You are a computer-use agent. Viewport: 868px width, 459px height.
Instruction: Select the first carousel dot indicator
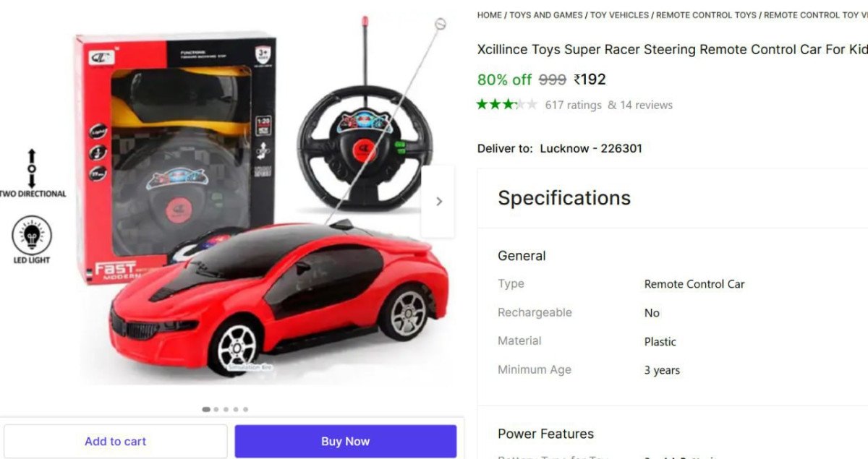click(206, 409)
